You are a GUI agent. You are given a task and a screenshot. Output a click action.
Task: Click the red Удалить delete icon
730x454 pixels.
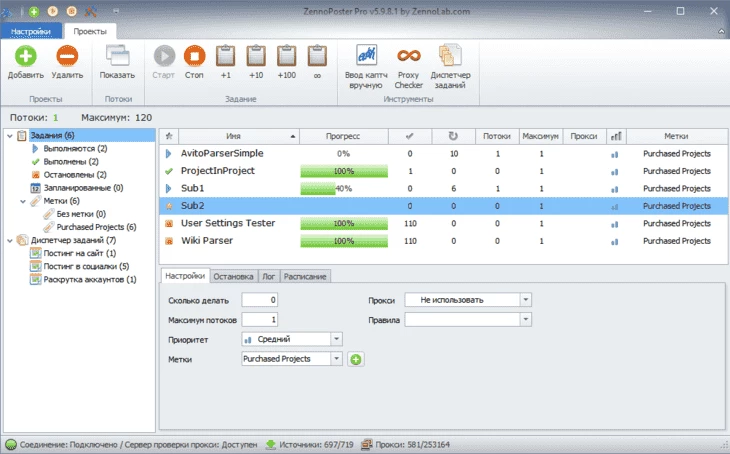point(67,56)
